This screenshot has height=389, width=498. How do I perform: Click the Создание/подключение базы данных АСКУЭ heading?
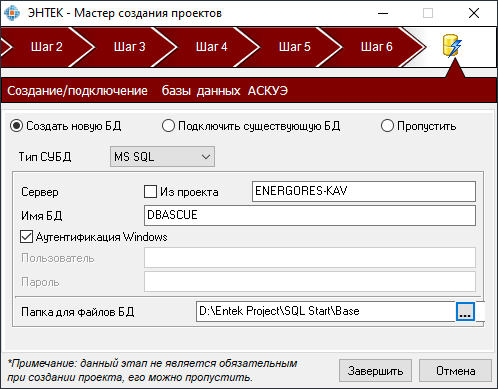tap(147, 91)
